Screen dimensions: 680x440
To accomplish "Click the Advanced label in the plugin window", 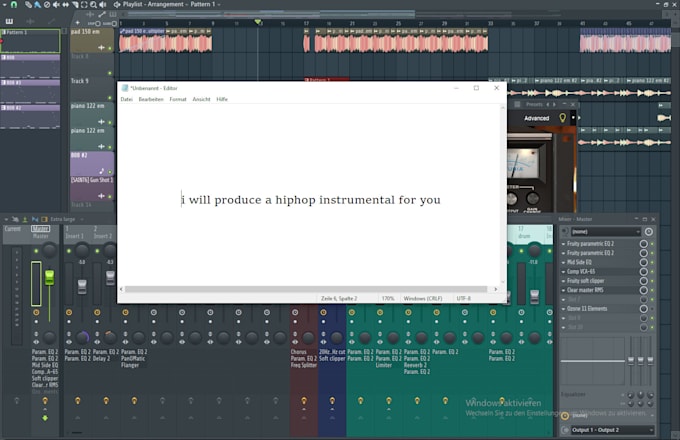I will [x=536, y=118].
